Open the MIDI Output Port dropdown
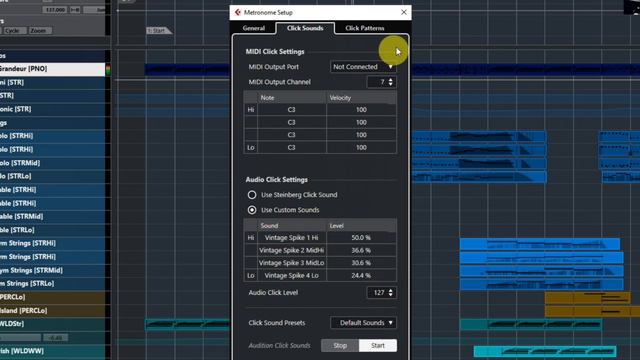 [363, 67]
